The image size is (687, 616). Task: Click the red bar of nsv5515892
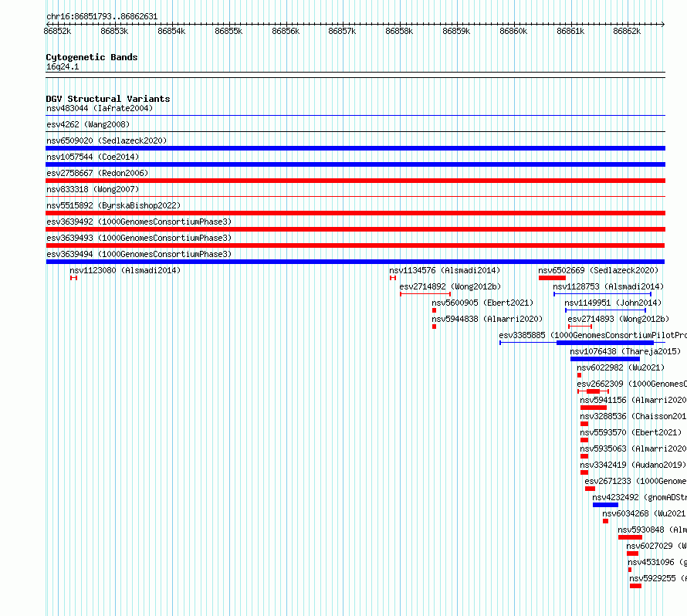[355, 213]
